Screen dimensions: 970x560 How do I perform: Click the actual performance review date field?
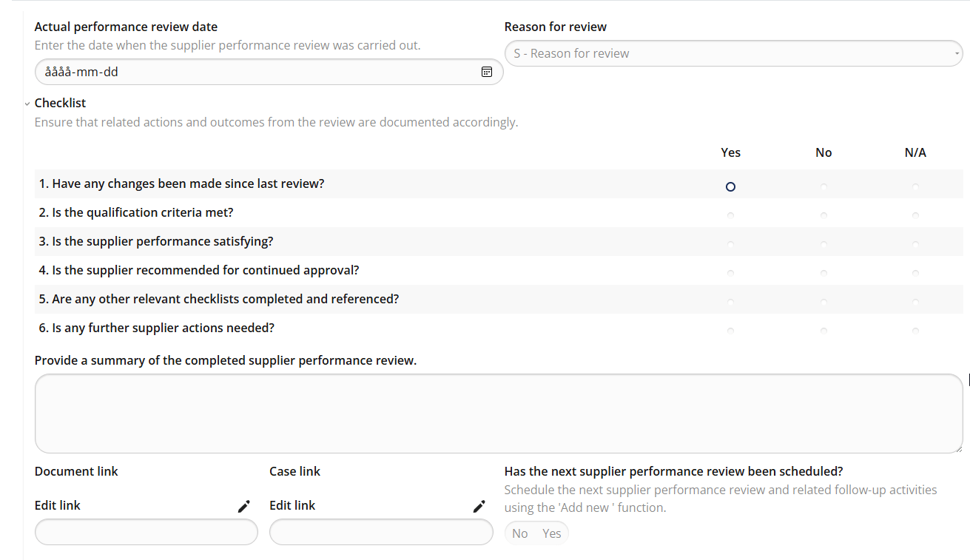click(x=252, y=72)
